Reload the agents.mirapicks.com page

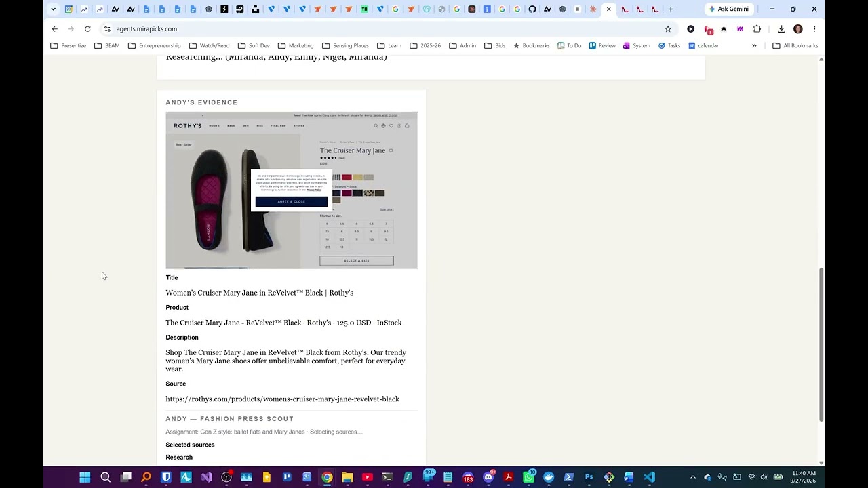click(x=87, y=29)
